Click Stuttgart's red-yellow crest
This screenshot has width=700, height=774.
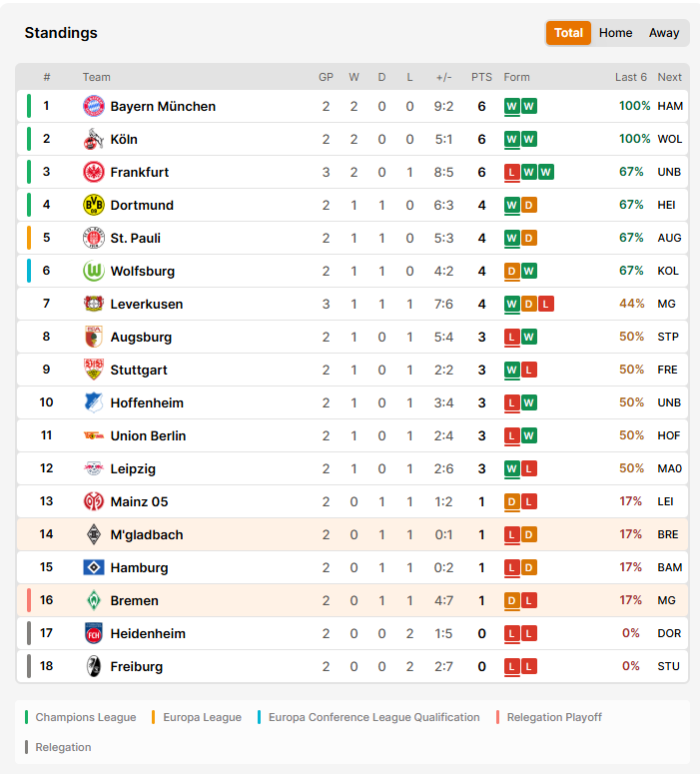tap(93, 370)
